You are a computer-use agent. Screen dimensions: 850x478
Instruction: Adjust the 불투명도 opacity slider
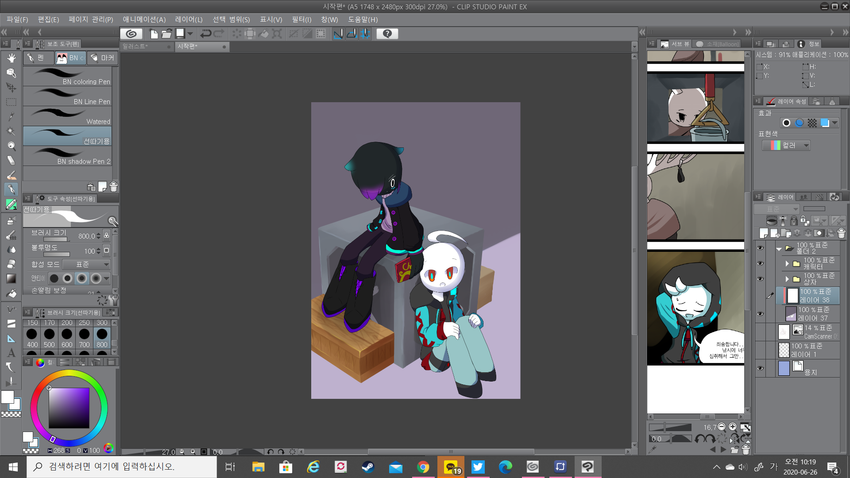56,254
